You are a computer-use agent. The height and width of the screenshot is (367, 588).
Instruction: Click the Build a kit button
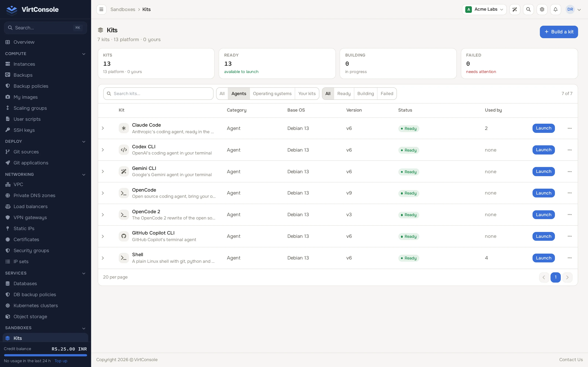559,32
